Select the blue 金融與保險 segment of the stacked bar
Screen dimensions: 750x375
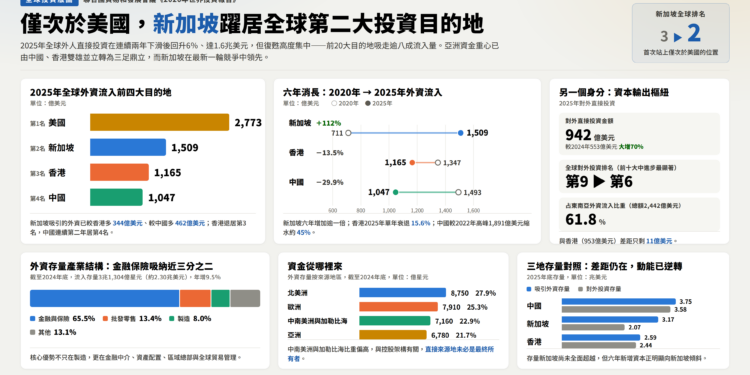click(x=105, y=298)
